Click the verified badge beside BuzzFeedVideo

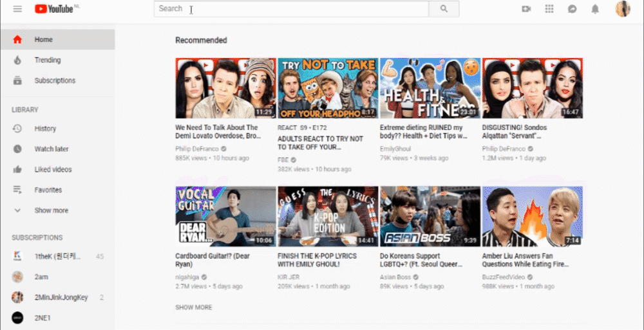pos(530,277)
